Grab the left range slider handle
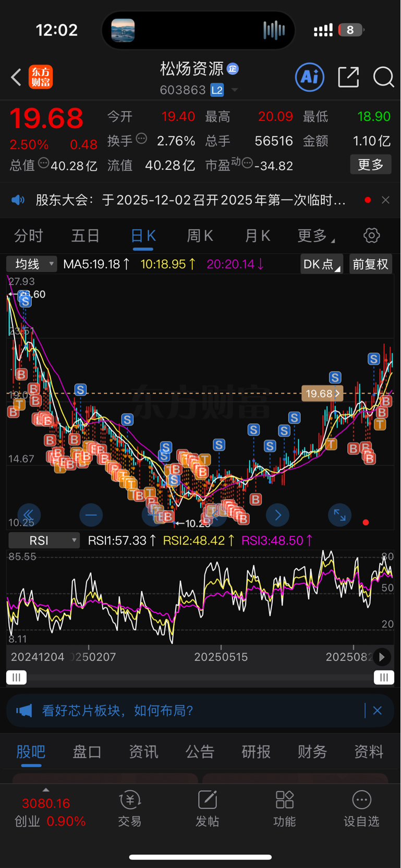401x868 pixels. [16, 677]
